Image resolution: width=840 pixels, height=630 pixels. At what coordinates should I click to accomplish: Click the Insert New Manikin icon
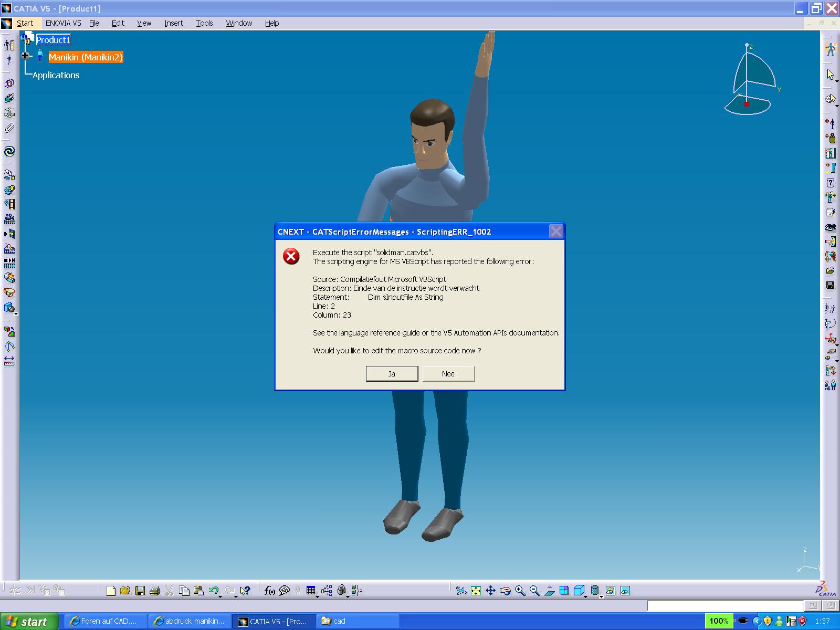tap(830, 124)
